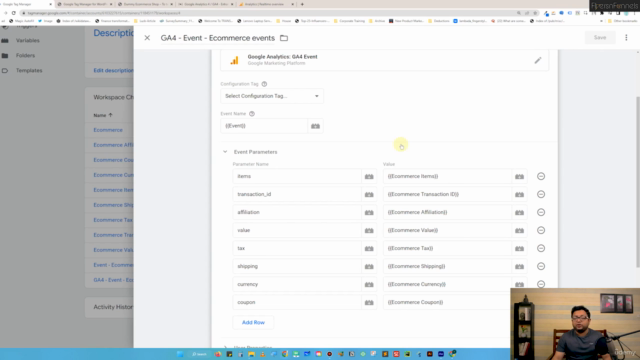
Task: Click the Event Name help icon
Action: click(x=252, y=114)
